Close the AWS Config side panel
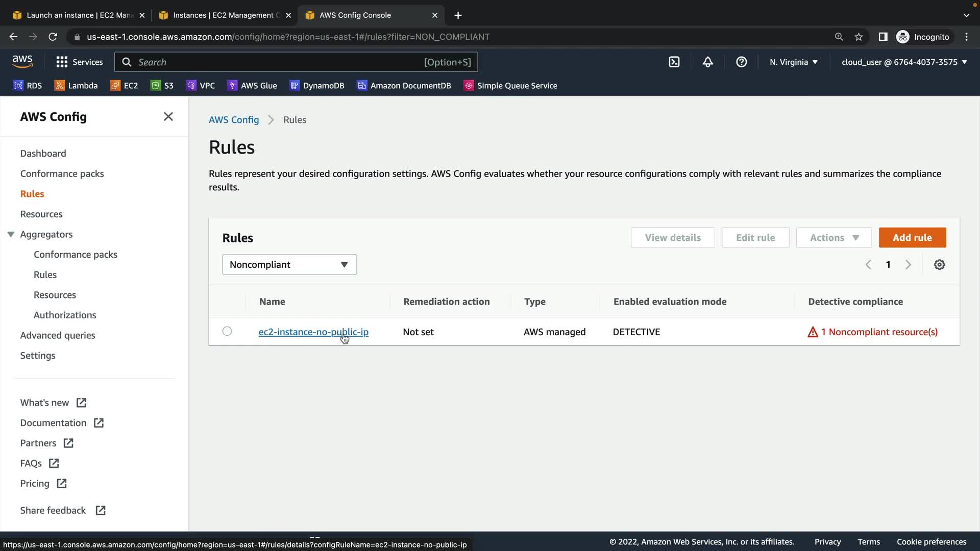 pos(168,117)
